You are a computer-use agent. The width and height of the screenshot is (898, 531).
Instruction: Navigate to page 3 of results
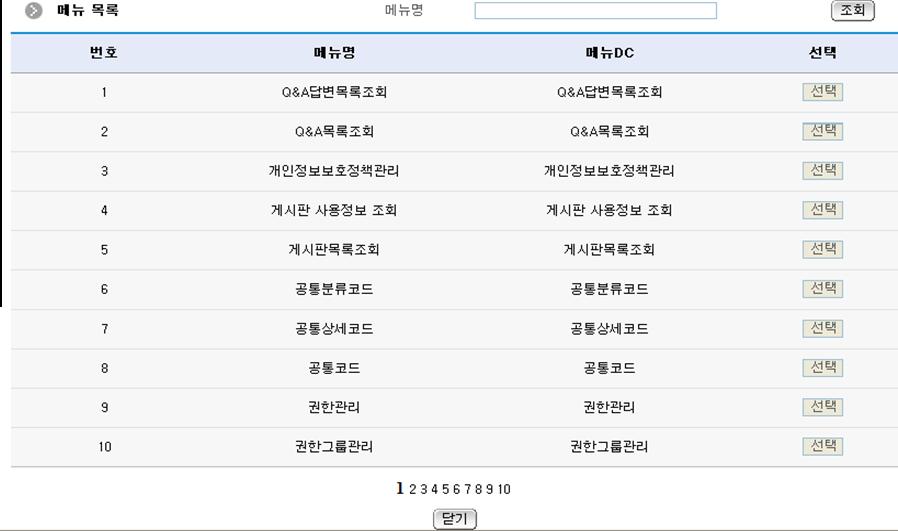pos(423,489)
